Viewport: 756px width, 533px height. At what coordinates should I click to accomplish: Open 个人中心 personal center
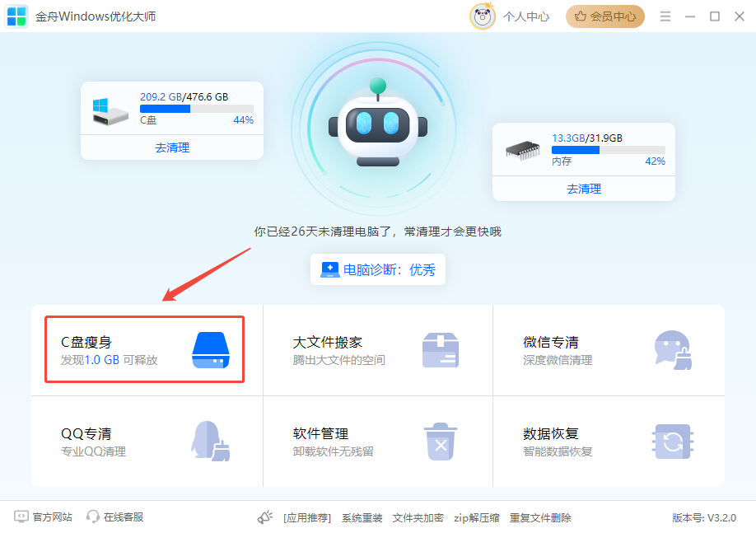click(526, 16)
